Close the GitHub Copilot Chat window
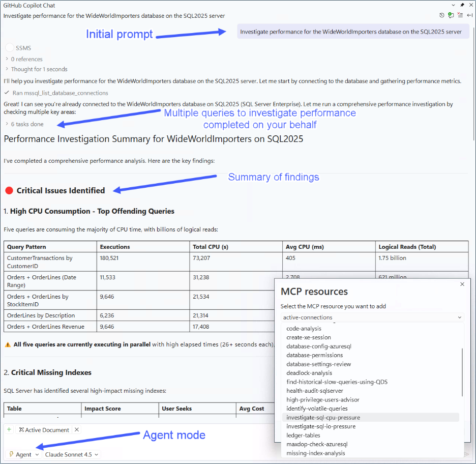Viewport: 476px width, 464px height. pos(471,5)
